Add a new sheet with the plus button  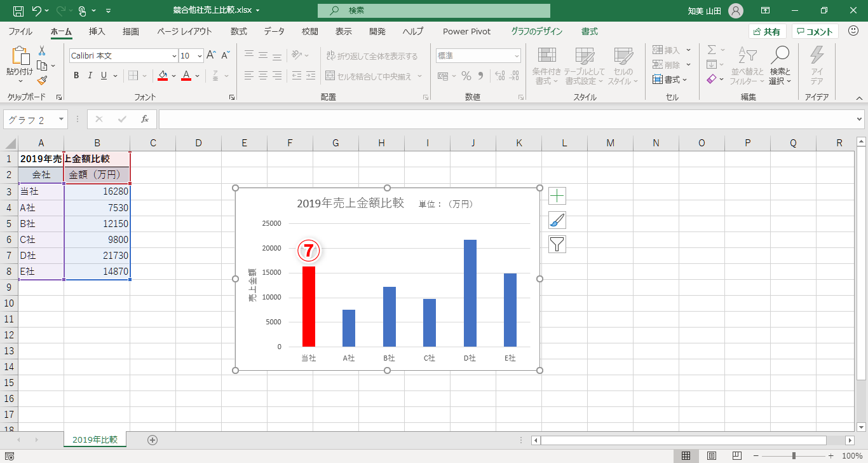coord(153,439)
